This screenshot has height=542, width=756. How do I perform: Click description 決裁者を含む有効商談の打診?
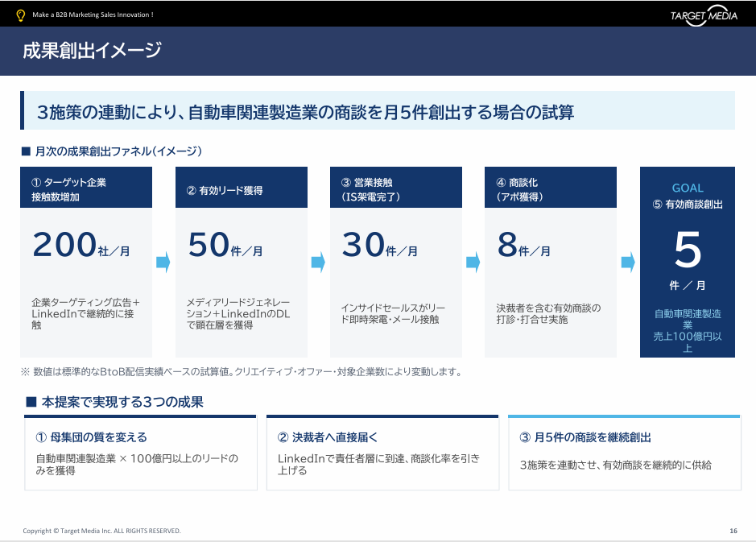point(548,313)
